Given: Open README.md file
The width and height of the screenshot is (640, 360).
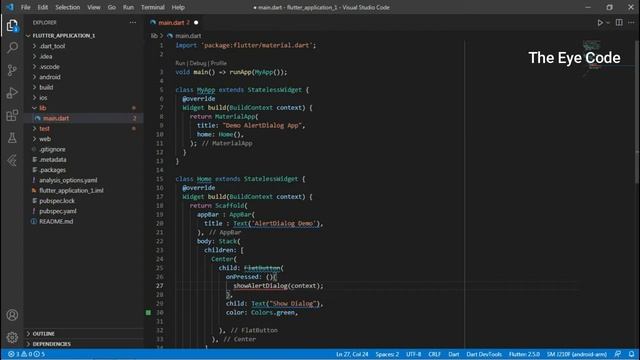Looking at the screenshot, I should click(x=56, y=221).
